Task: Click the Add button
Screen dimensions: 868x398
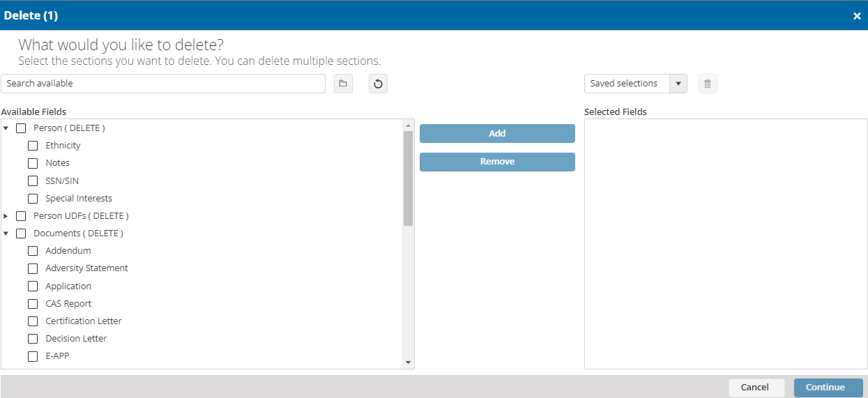Action: [497, 134]
